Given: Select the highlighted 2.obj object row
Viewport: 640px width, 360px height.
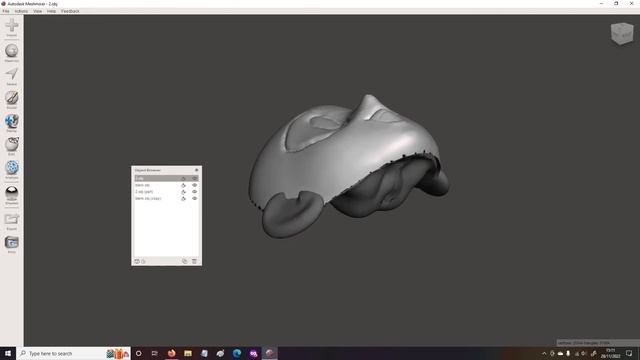Looking at the screenshot, I should pyautogui.click(x=167, y=178).
